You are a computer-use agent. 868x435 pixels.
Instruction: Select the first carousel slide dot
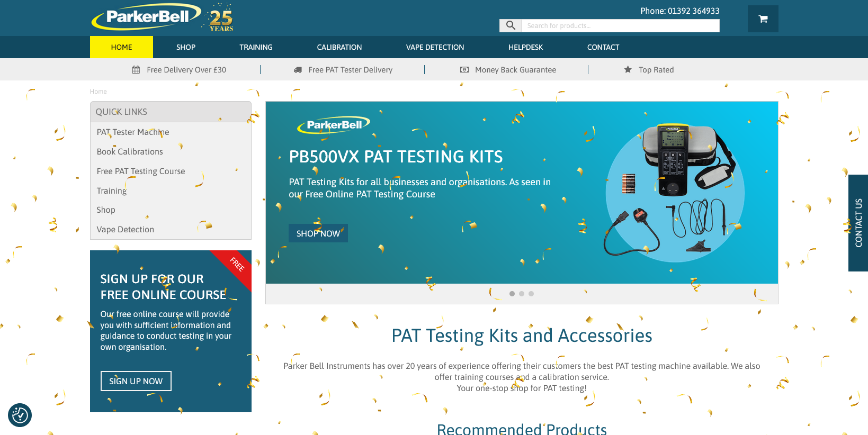pos(512,294)
